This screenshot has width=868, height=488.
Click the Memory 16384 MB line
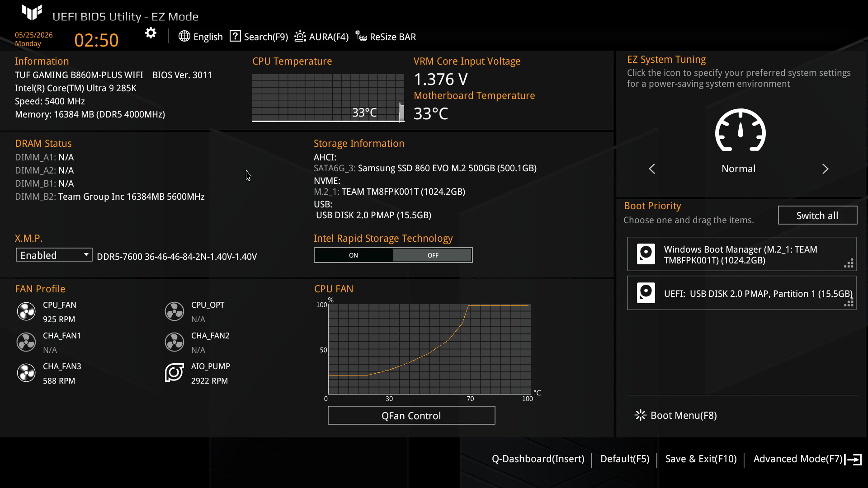[90, 115]
